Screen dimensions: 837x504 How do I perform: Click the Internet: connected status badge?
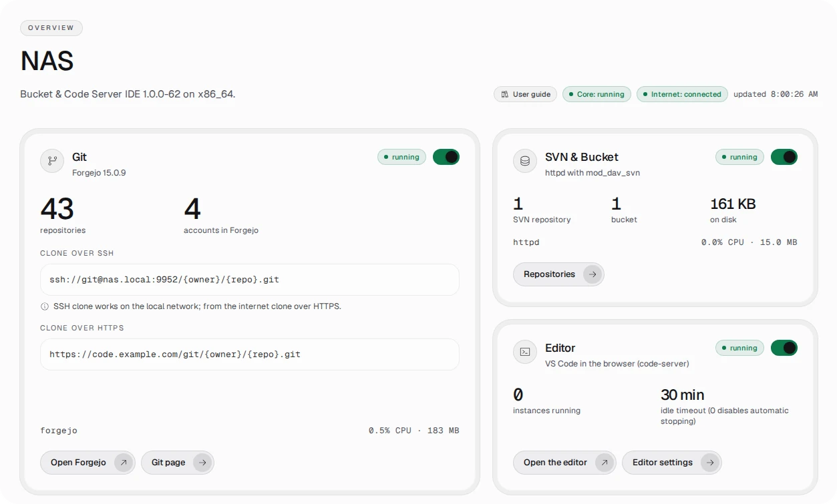point(682,94)
